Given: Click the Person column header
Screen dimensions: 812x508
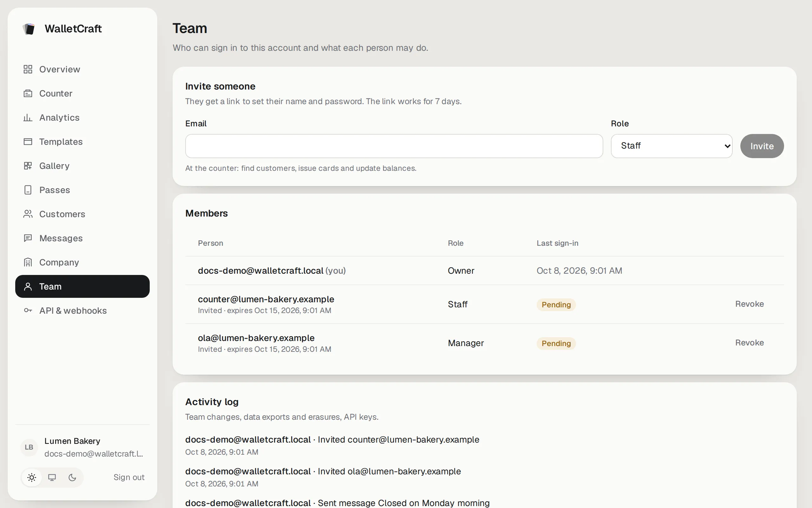Looking at the screenshot, I should pyautogui.click(x=210, y=243).
